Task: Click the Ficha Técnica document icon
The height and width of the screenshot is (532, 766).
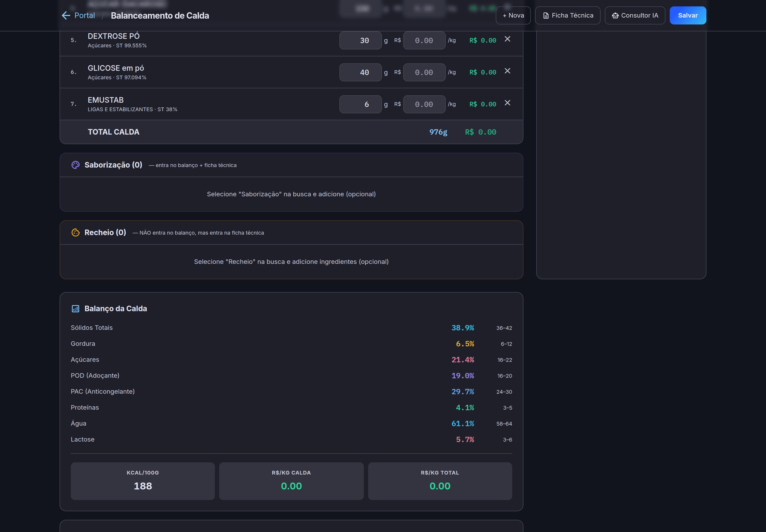Action: [546, 16]
